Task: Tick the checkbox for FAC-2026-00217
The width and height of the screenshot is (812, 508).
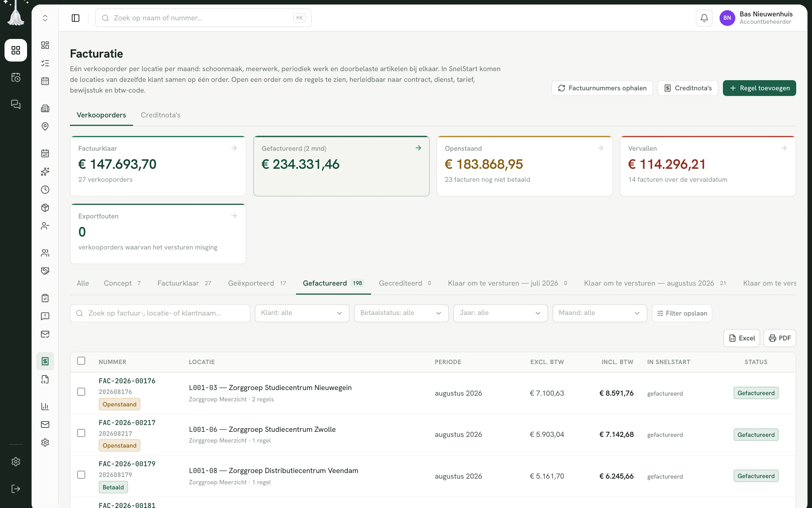Action: click(81, 433)
